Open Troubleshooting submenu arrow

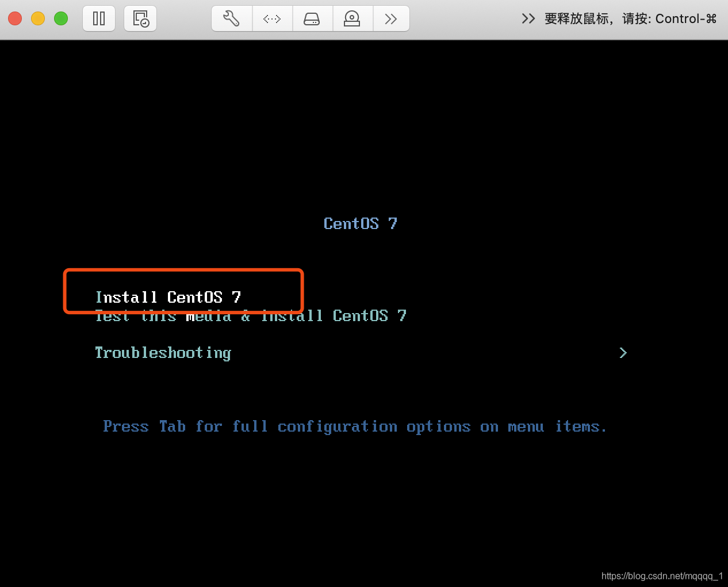click(x=623, y=353)
